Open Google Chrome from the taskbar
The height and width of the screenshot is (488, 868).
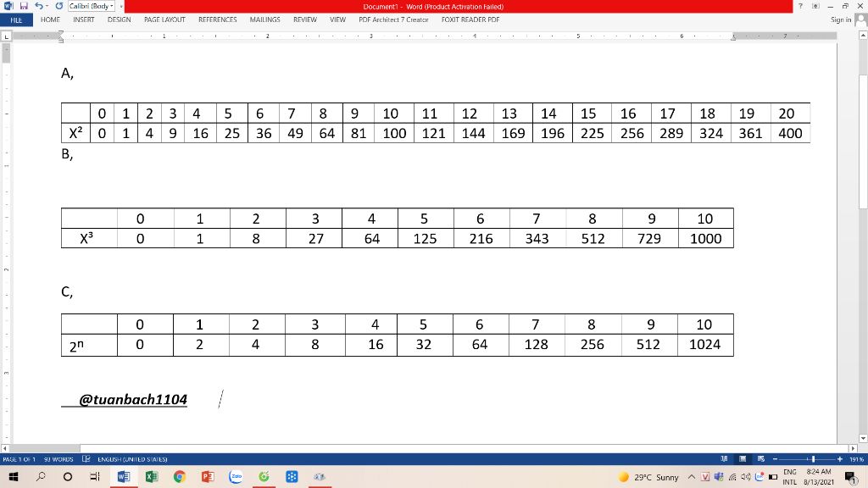pyautogui.click(x=180, y=476)
